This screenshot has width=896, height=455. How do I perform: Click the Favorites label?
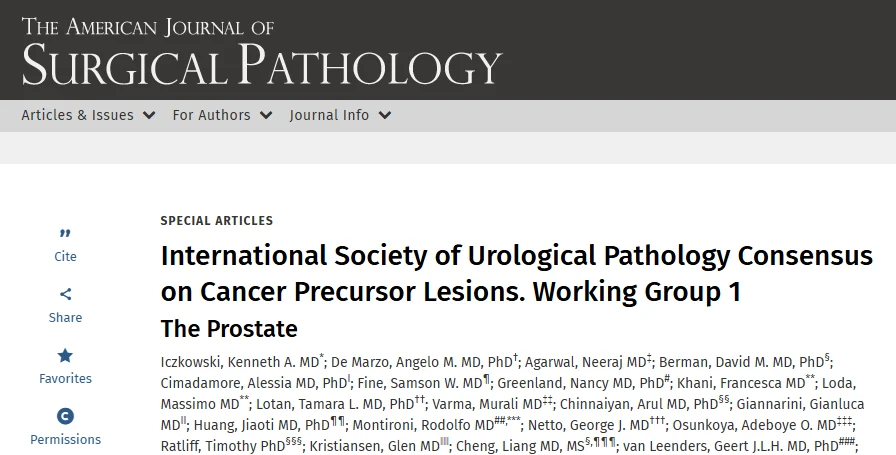click(x=65, y=379)
